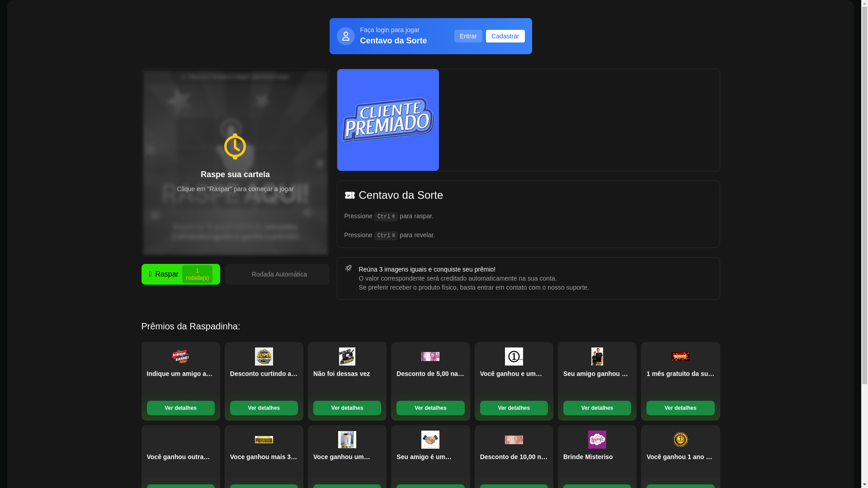Click the Cadastrar button
This screenshot has width=868, height=488.
(505, 36)
